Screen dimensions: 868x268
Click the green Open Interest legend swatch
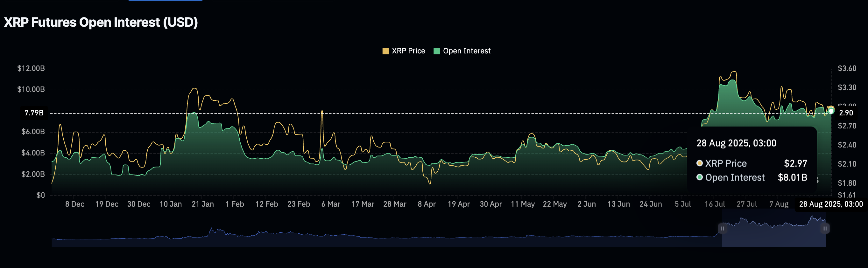437,51
